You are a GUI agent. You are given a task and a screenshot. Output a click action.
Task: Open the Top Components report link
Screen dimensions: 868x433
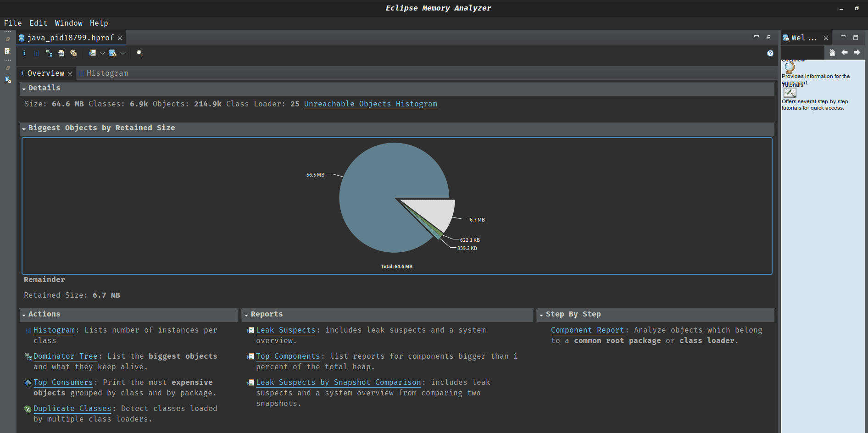pyautogui.click(x=288, y=356)
